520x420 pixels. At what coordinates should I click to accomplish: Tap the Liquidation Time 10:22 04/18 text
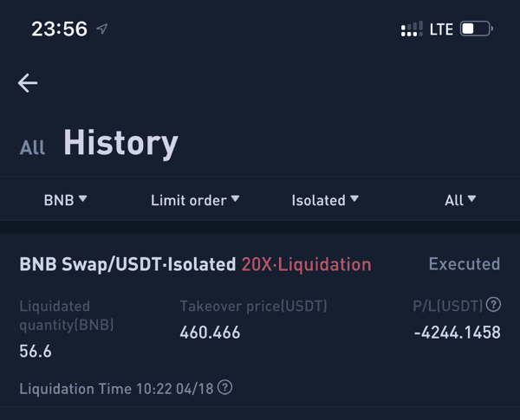(x=117, y=388)
